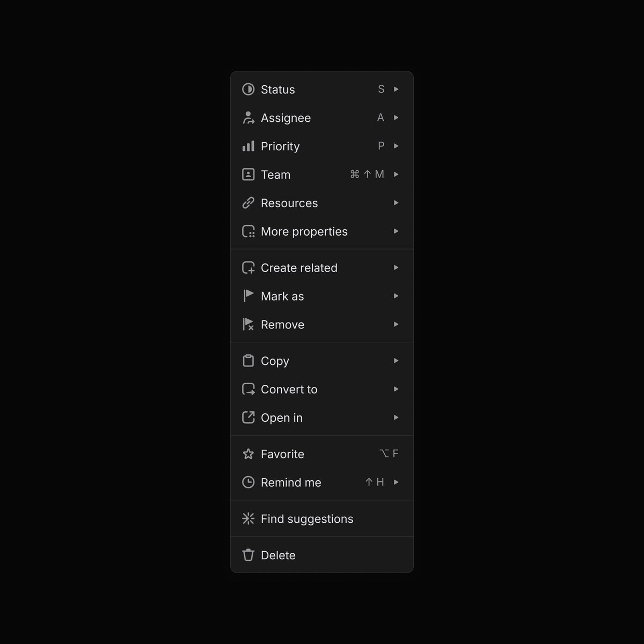
Task: Choose the Remove menu entry
Action: tap(322, 325)
